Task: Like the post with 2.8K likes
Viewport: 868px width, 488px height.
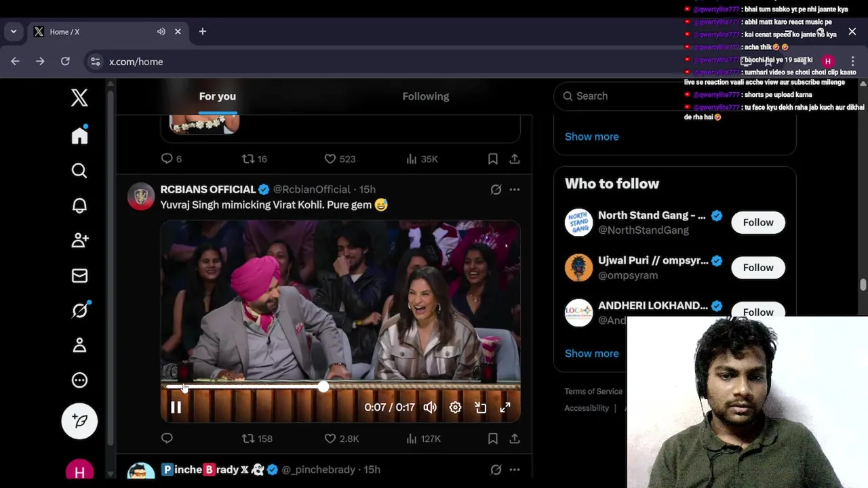Action: (x=341, y=439)
